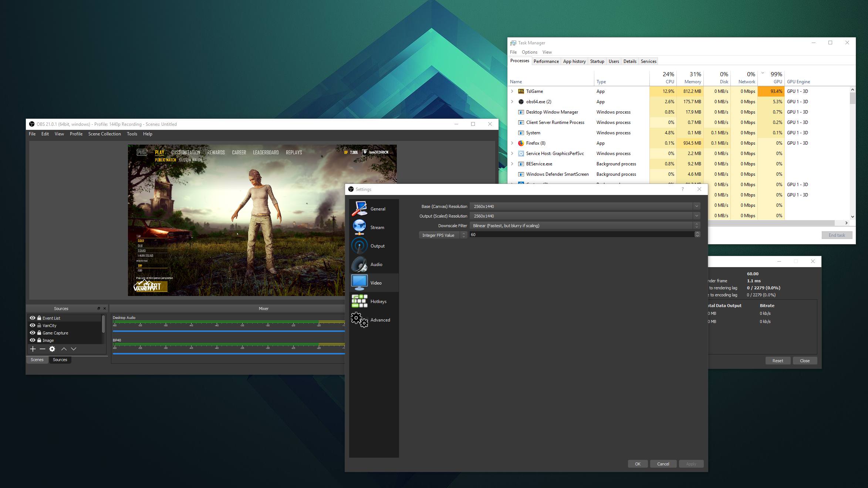Open Task Manager Options menu
The width and height of the screenshot is (868, 488).
click(529, 52)
